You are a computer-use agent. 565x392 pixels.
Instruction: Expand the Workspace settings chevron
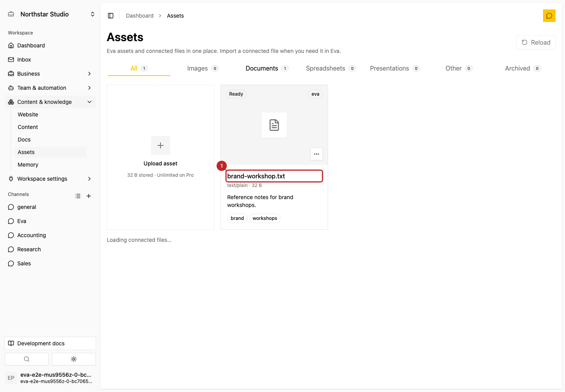point(89,179)
